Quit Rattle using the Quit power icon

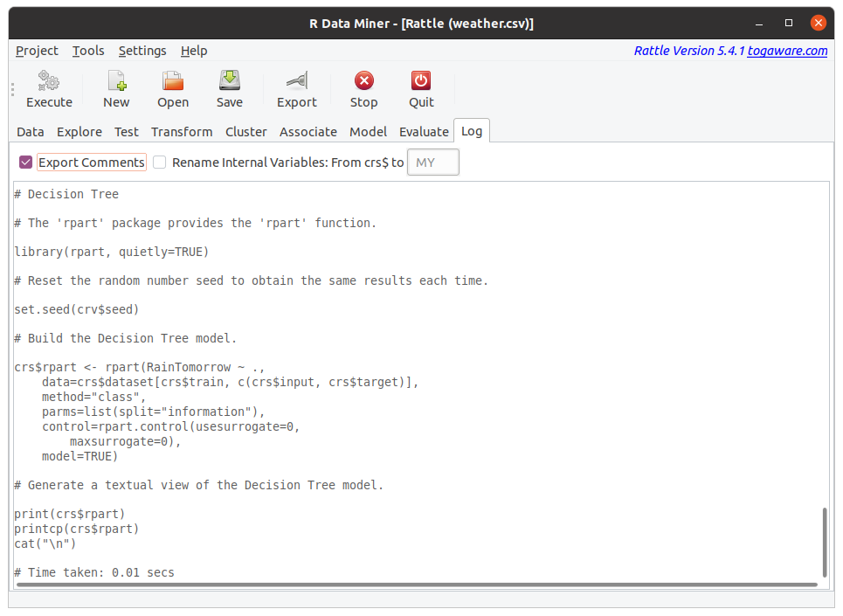click(x=421, y=80)
